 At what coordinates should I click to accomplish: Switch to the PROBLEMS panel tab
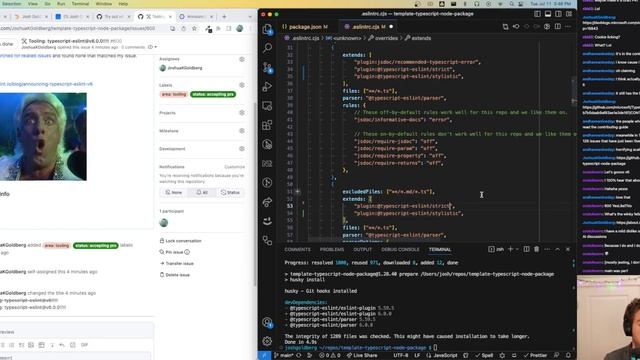[332, 249]
